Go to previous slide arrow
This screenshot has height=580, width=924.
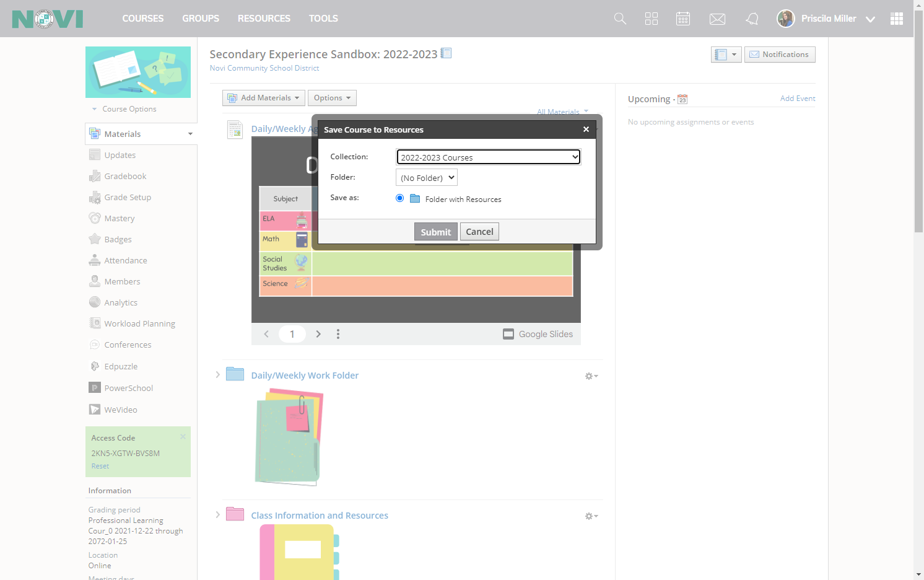pos(266,334)
